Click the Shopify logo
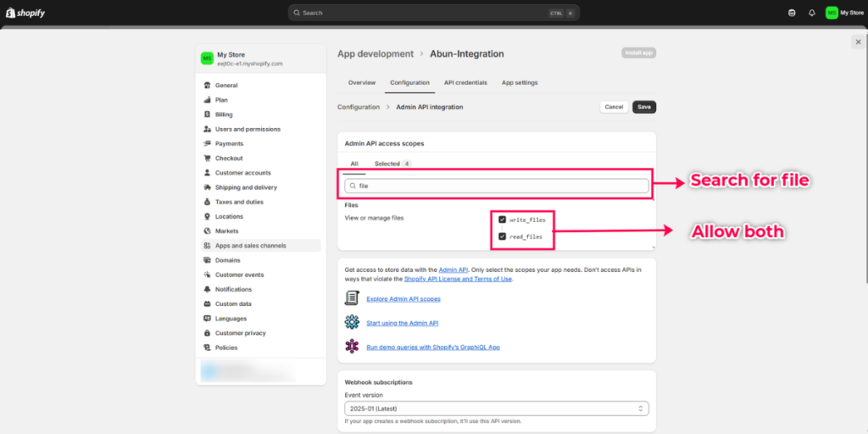The image size is (868, 434). coord(25,13)
